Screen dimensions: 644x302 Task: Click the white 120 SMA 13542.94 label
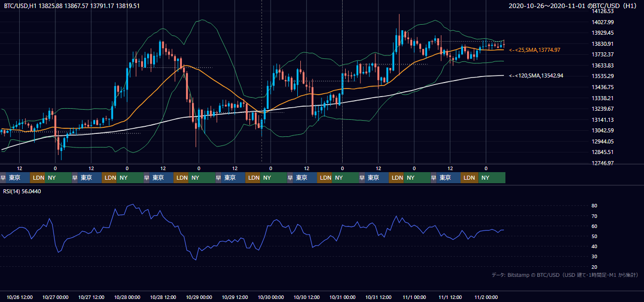pos(536,75)
